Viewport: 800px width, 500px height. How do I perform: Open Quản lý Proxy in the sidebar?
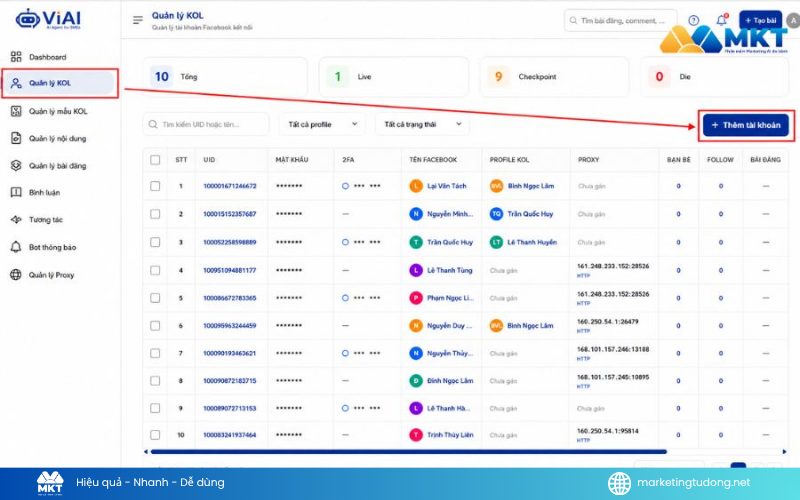coord(52,275)
